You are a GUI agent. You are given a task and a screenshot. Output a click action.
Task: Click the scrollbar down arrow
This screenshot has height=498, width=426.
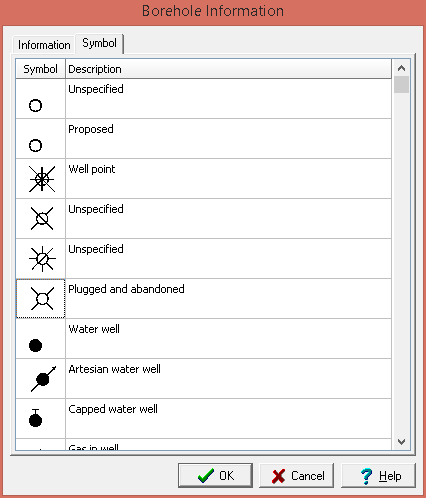[x=401, y=442]
